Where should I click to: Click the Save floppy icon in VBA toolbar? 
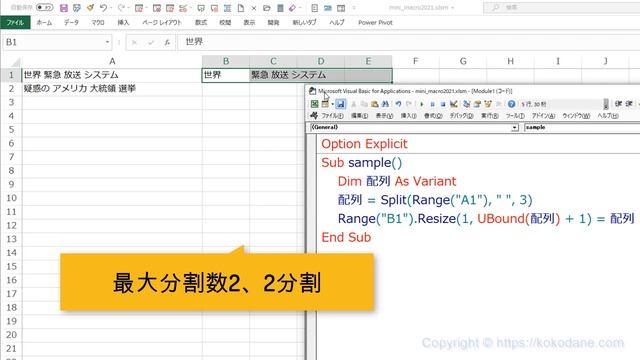340,104
